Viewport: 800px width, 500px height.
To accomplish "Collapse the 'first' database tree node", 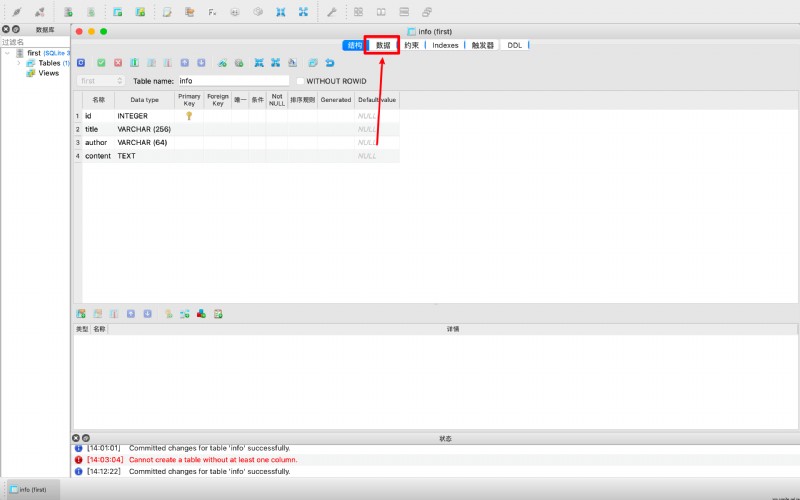I will (x=8, y=53).
